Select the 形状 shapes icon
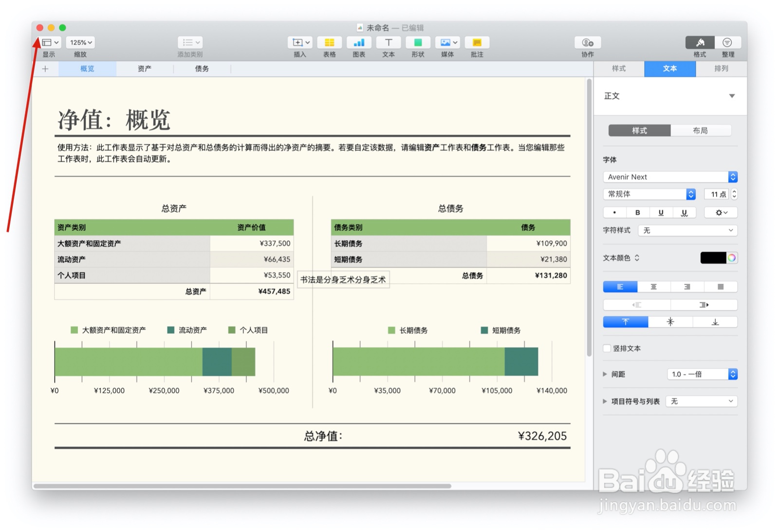This screenshot has width=779, height=532. tap(417, 43)
